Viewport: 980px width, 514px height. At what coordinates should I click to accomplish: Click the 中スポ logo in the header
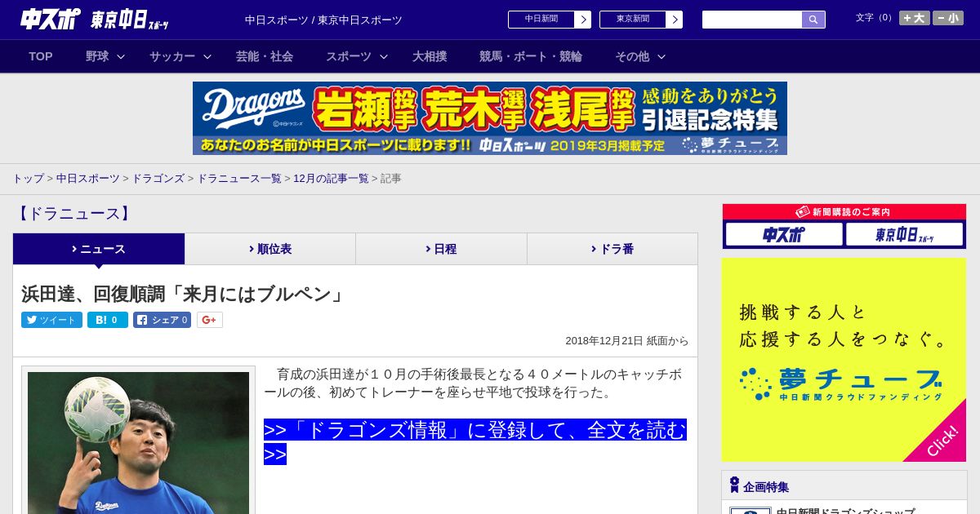coord(50,19)
